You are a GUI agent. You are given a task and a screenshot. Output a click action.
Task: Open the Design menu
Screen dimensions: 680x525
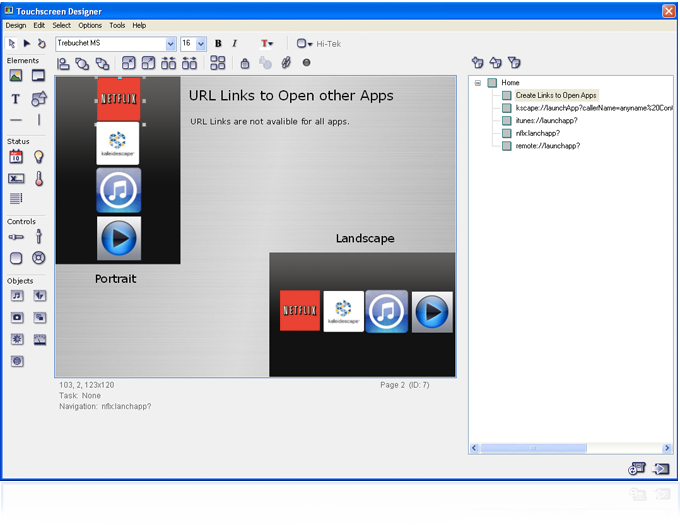click(x=16, y=25)
